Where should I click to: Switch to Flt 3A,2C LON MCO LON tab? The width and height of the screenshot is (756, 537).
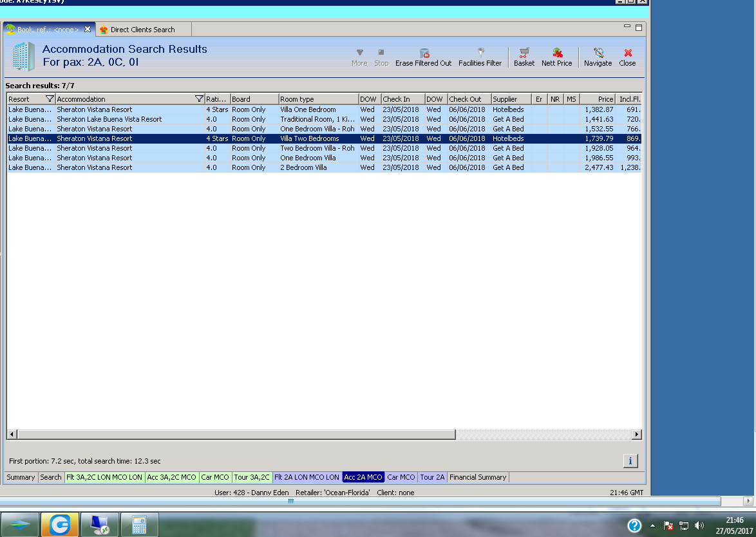(104, 477)
